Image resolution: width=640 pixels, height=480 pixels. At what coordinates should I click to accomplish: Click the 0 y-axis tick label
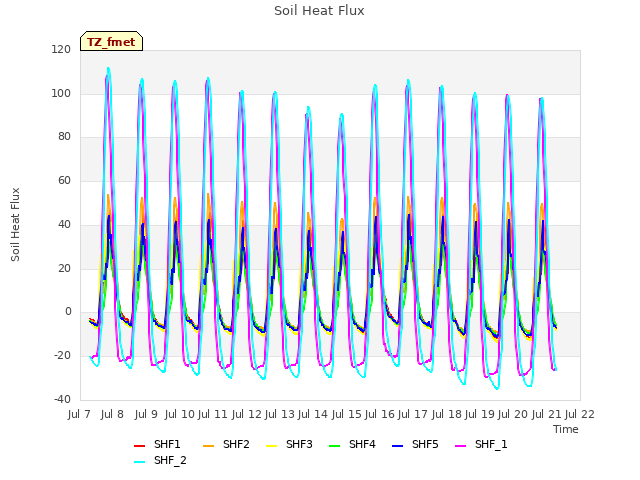pyautogui.click(x=68, y=312)
